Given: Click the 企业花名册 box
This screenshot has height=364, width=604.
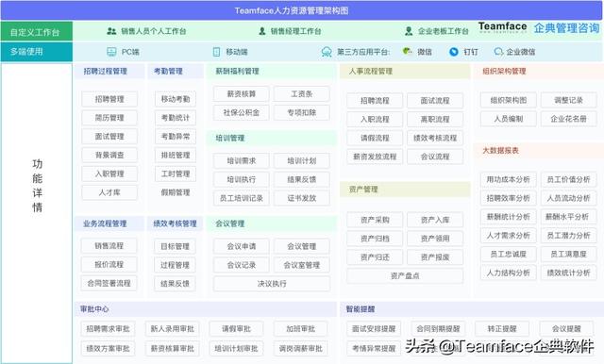Looking at the screenshot, I should (568, 119).
